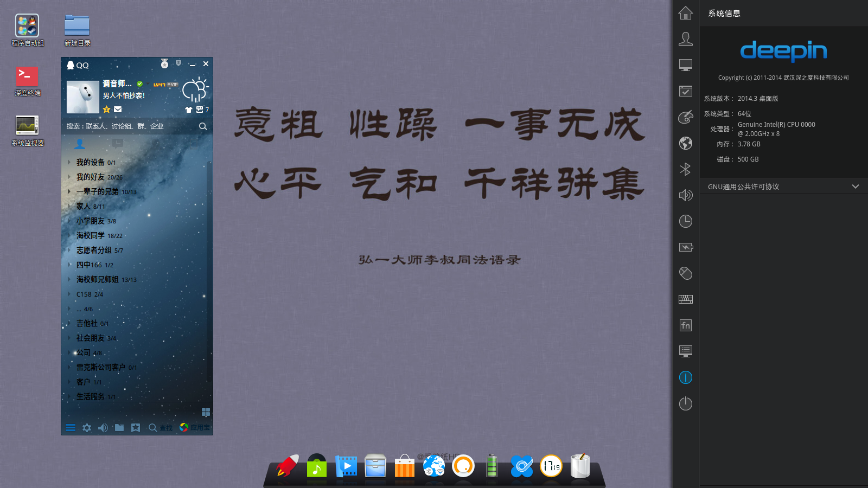Open QQ sound speaker icon
Screen dimensions: 868x488
point(103,428)
